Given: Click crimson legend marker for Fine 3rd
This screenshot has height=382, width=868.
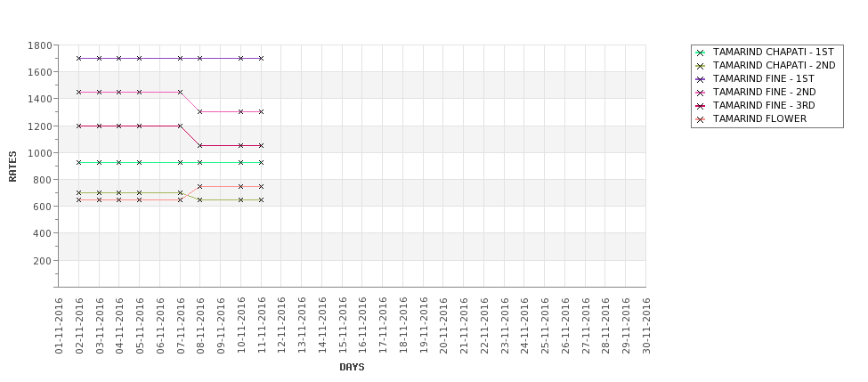Looking at the screenshot, I should (701, 106).
